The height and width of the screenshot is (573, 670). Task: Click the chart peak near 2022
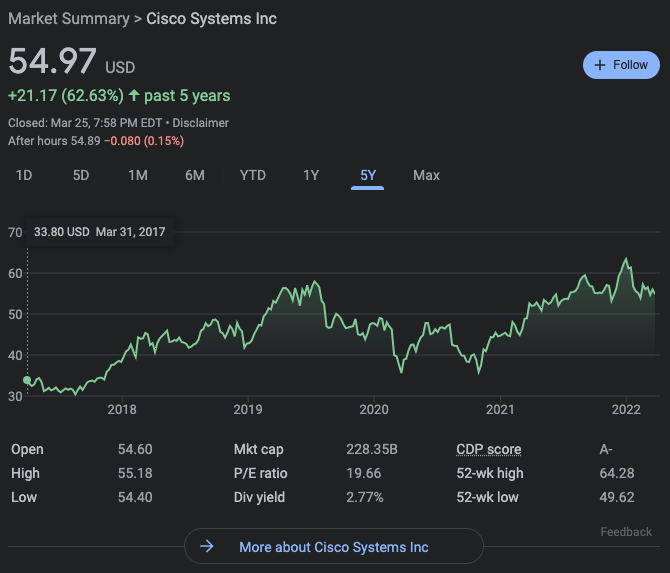tap(626, 260)
